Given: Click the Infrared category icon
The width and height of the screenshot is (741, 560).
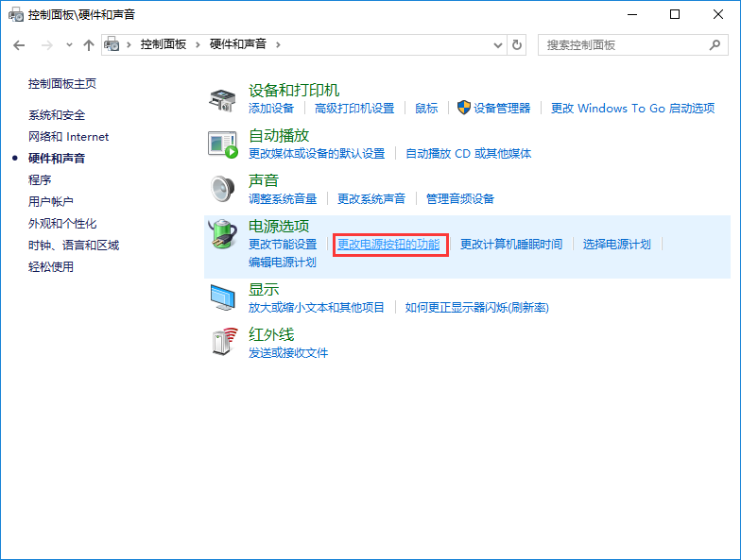Looking at the screenshot, I should [x=222, y=342].
